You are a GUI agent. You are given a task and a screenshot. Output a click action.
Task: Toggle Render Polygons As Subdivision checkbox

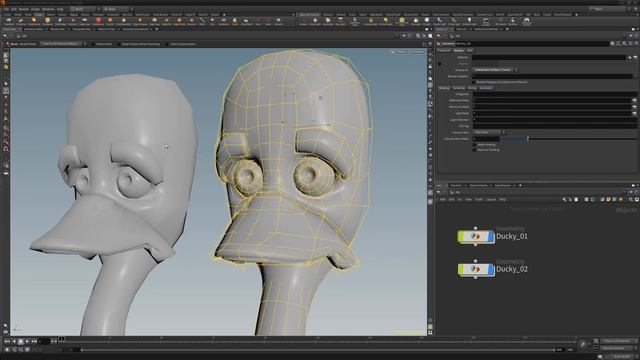tap(474, 82)
